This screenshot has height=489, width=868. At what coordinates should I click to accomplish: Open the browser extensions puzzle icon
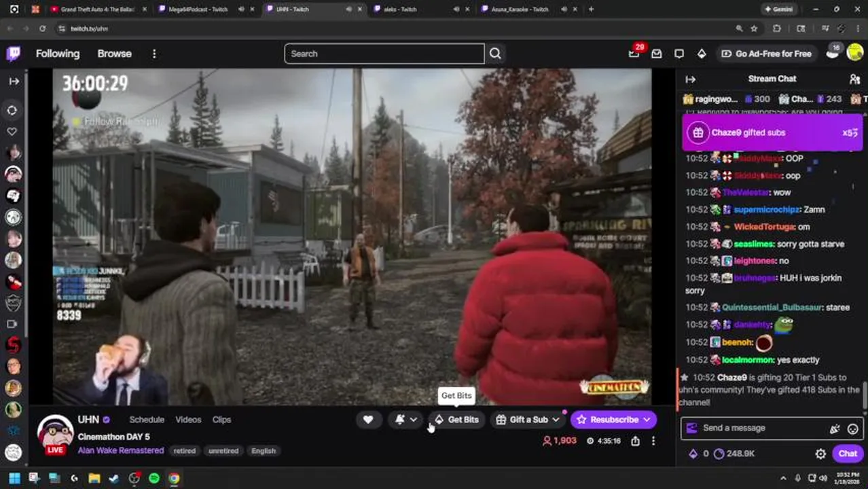click(777, 29)
